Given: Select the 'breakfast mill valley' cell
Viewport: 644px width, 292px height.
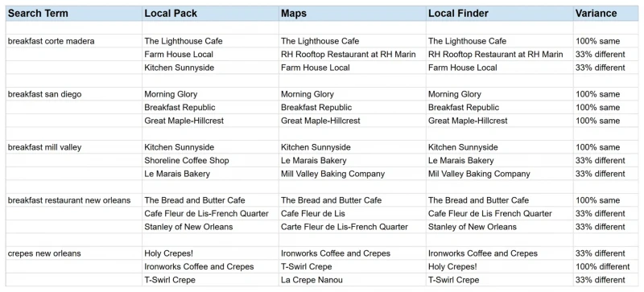Looking at the screenshot, I should pyautogui.click(x=74, y=147).
